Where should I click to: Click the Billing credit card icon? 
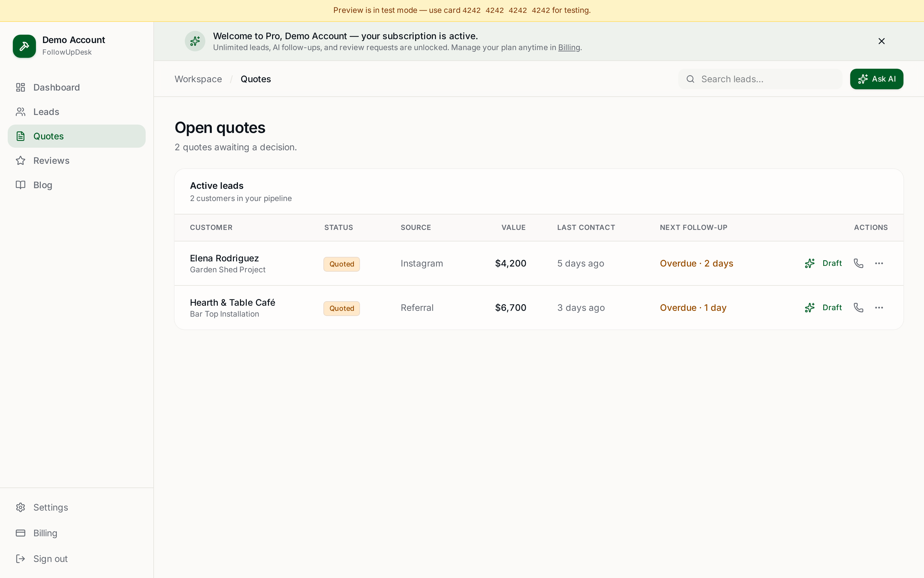pos(21,533)
